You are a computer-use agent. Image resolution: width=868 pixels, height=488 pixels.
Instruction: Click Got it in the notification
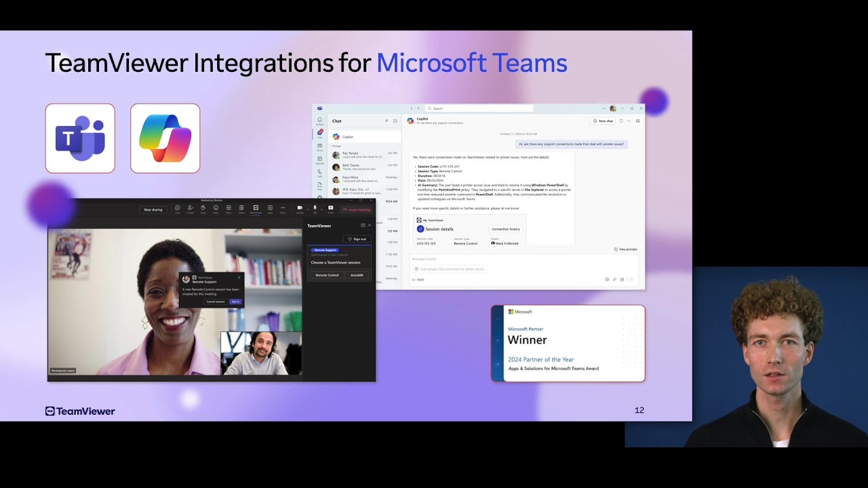235,302
